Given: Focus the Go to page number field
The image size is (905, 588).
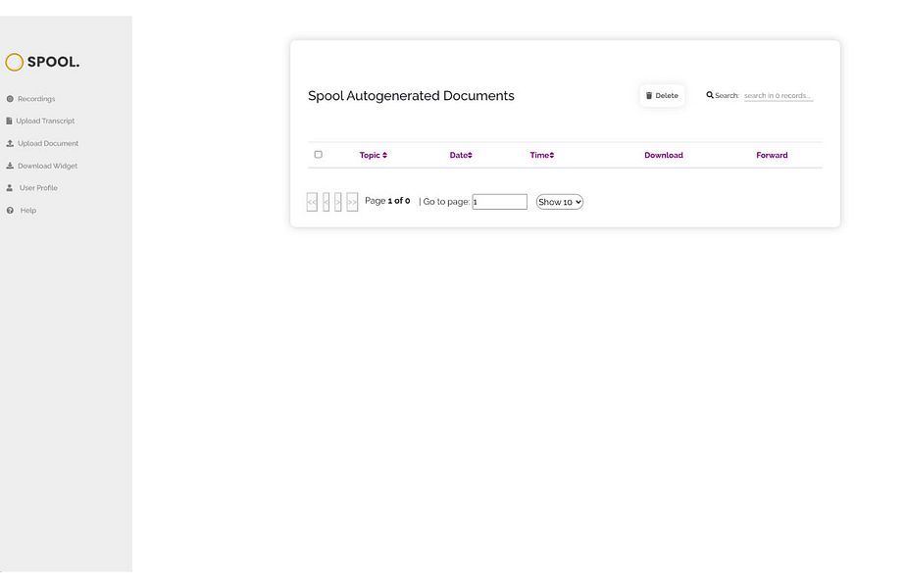Looking at the screenshot, I should click(x=500, y=201).
